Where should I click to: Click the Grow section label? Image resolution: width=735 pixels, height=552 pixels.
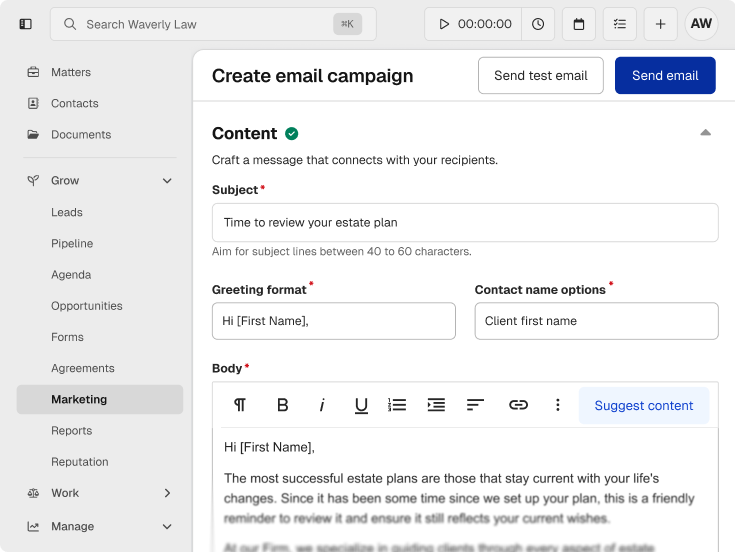(x=65, y=180)
